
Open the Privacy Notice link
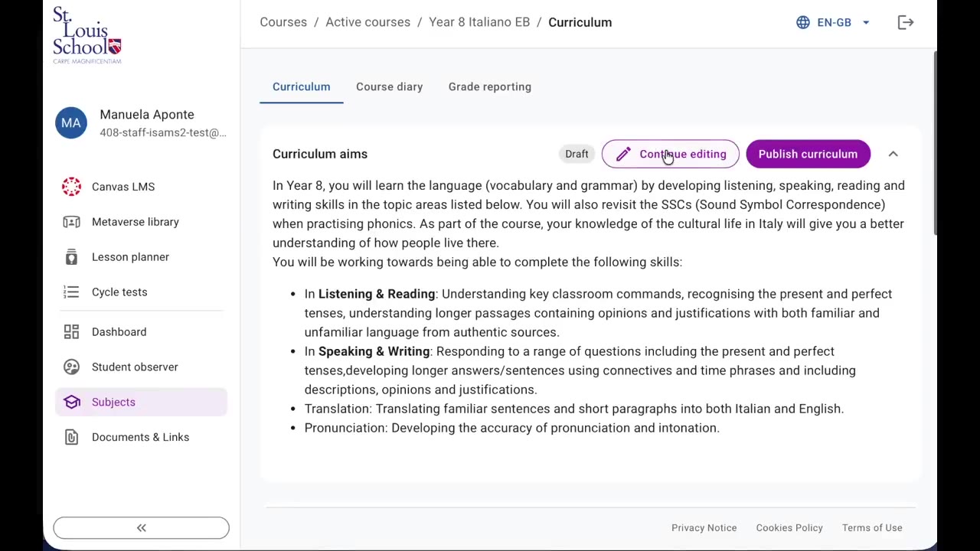[x=704, y=528]
